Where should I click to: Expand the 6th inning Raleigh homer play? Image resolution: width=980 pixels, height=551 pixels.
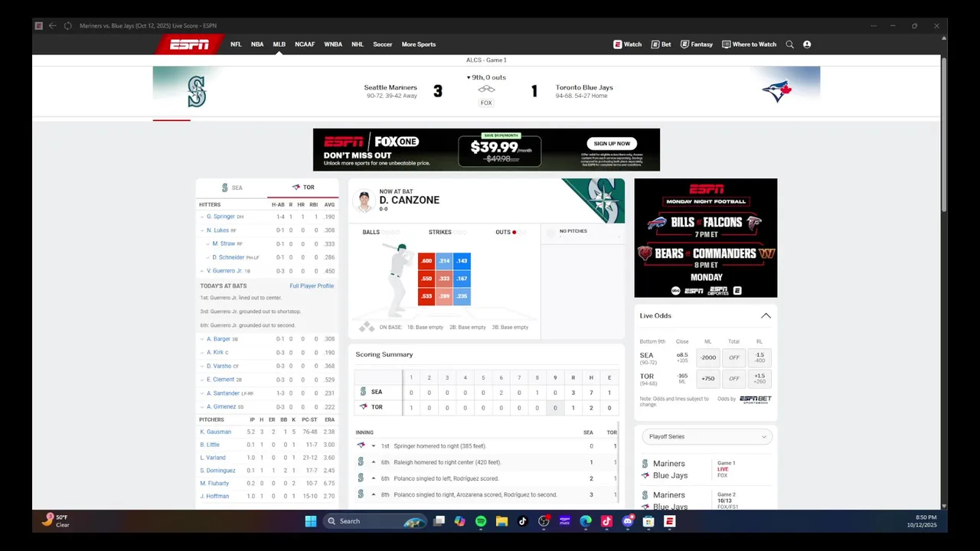pos(374,462)
